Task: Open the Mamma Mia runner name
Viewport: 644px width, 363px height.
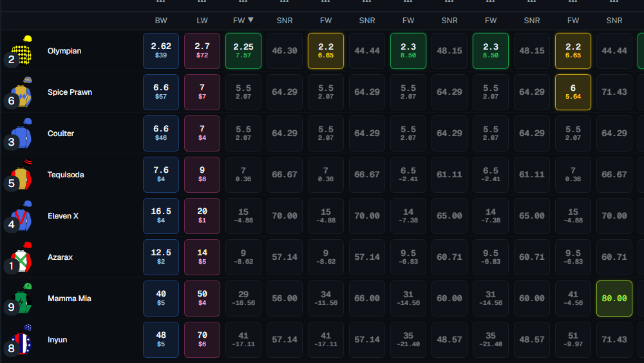Action: 70,299
